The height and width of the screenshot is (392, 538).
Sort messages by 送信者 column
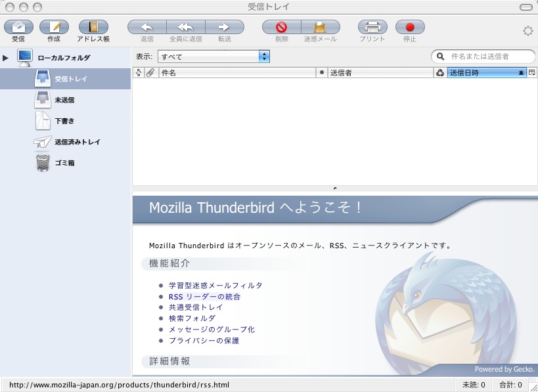[x=380, y=73]
